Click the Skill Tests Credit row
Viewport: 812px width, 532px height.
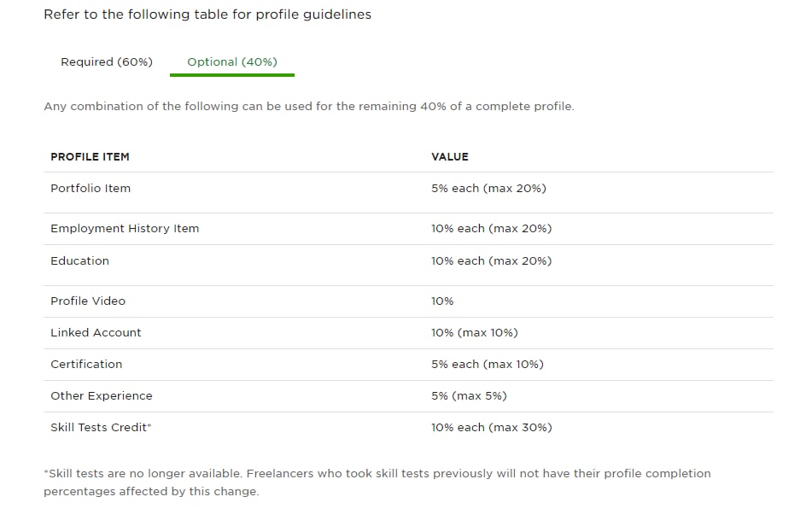[408, 428]
